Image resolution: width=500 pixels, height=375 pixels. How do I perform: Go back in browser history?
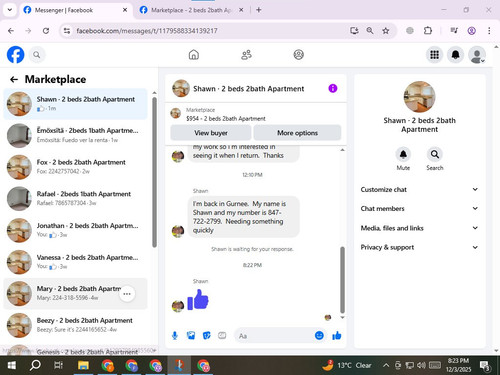click(11, 31)
